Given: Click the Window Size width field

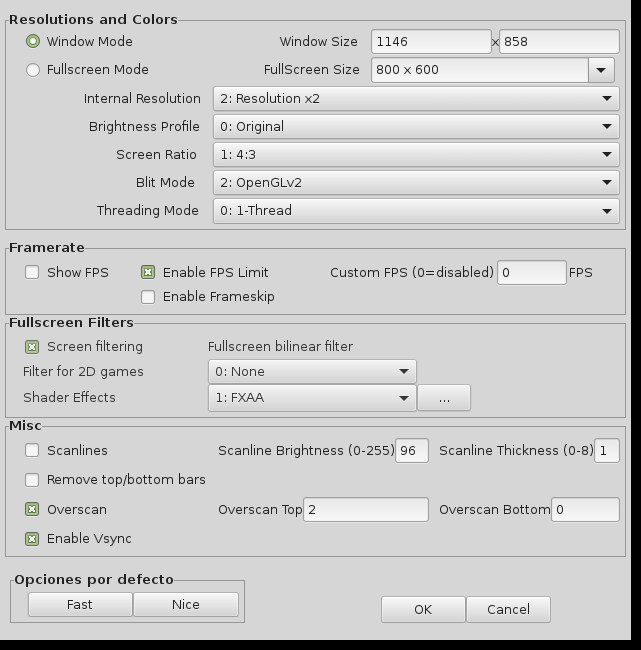Looking at the screenshot, I should (431, 41).
